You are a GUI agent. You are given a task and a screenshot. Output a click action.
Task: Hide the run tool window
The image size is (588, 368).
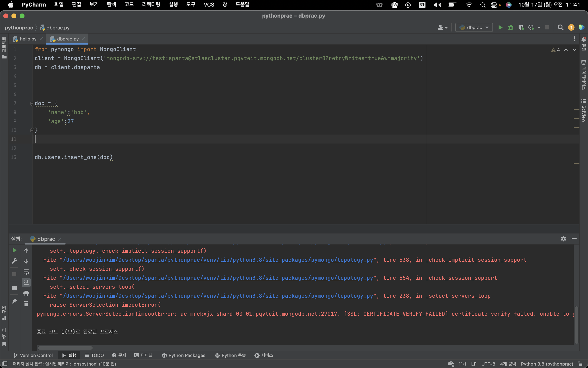tap(574, 239)
